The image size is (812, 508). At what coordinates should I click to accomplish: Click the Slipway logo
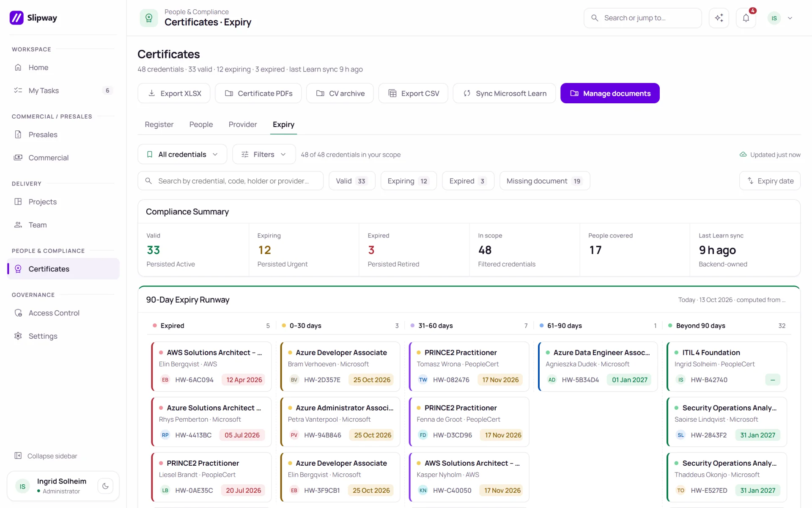point(33,18)
